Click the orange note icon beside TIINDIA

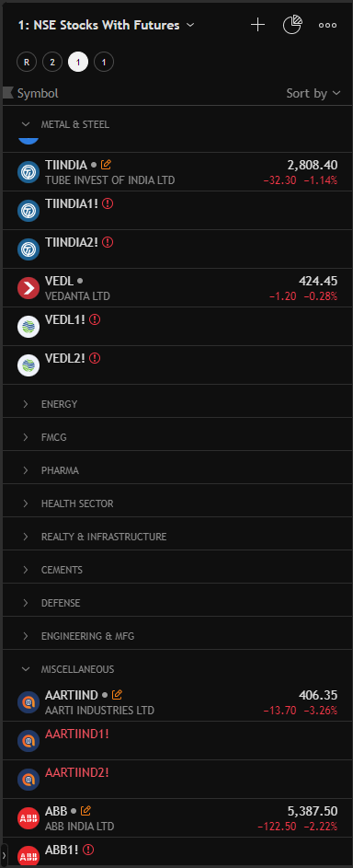pos(107,165)
